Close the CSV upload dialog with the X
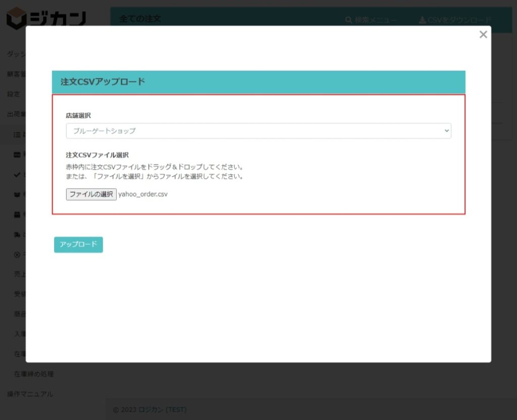This screenshot has width=517, height=420. pos(483,34)
